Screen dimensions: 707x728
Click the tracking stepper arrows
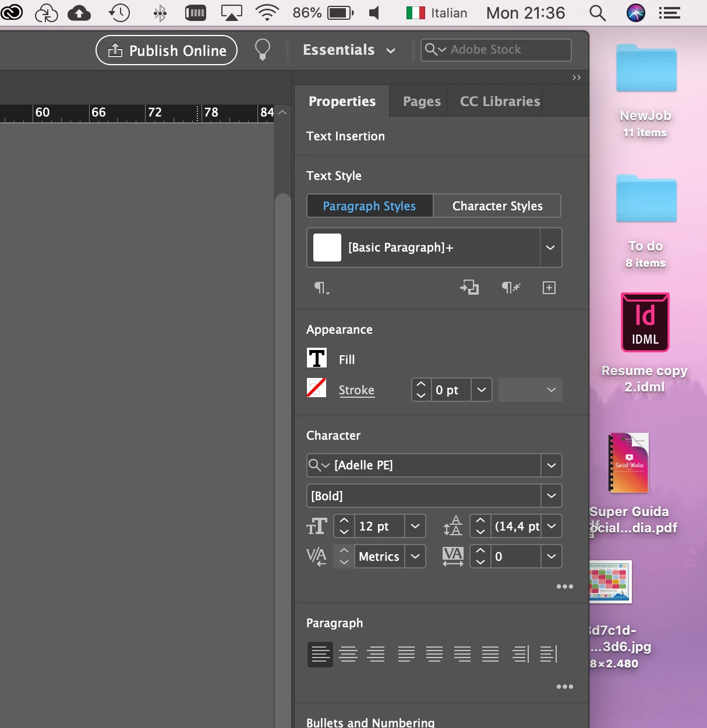tap(480, 556)
